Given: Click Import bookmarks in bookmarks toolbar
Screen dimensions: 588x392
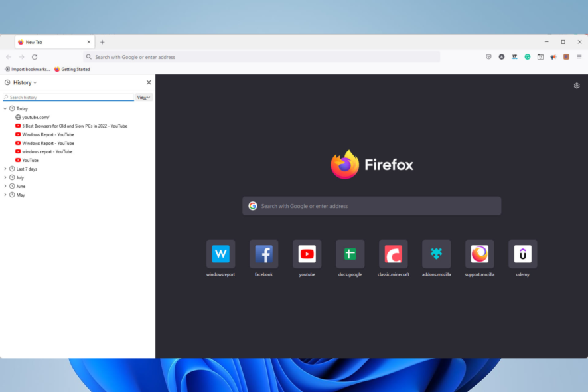Looking at the screenshot, I should (x=27, y=70).
